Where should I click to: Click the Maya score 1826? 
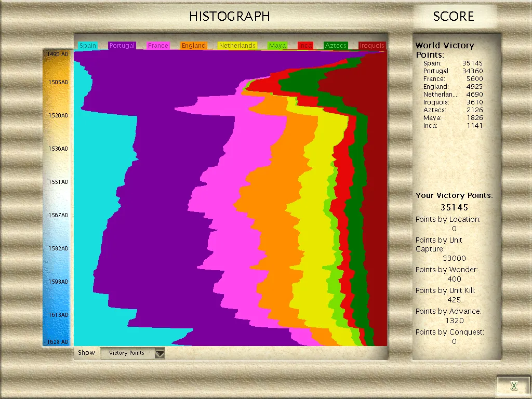point(474,118)
